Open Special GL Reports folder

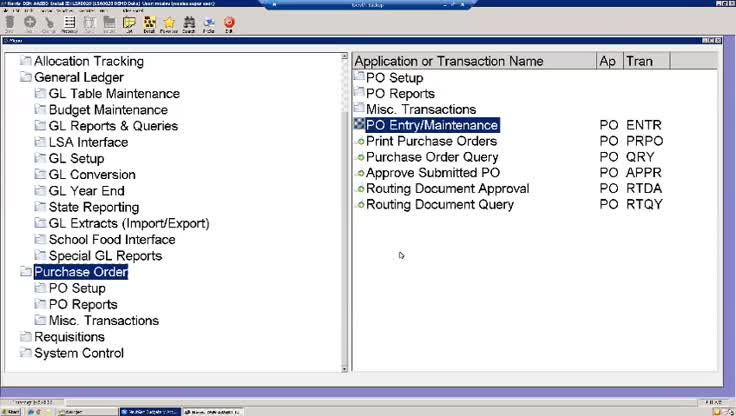pyautogui.click(x=105, y=256)
